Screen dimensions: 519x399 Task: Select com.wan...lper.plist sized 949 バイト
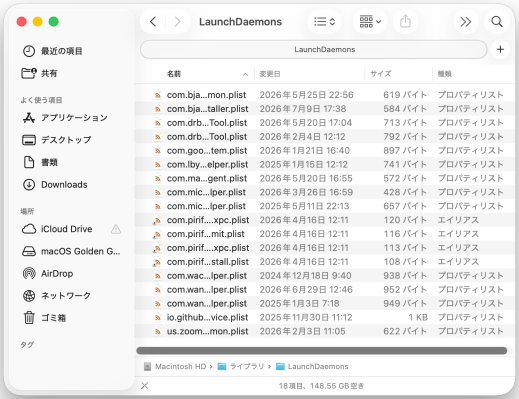[x=325, y=304]
